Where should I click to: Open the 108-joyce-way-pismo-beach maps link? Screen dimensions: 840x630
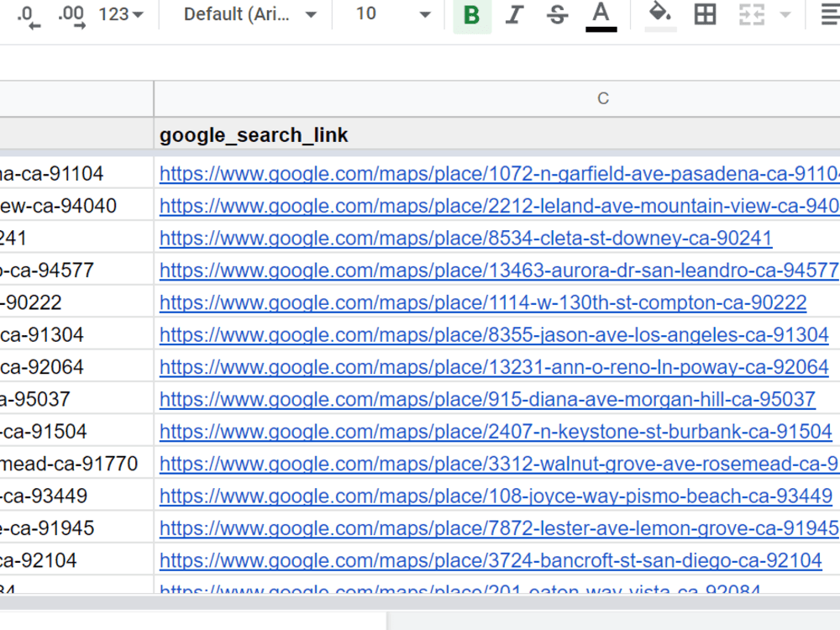pos(496,496)
